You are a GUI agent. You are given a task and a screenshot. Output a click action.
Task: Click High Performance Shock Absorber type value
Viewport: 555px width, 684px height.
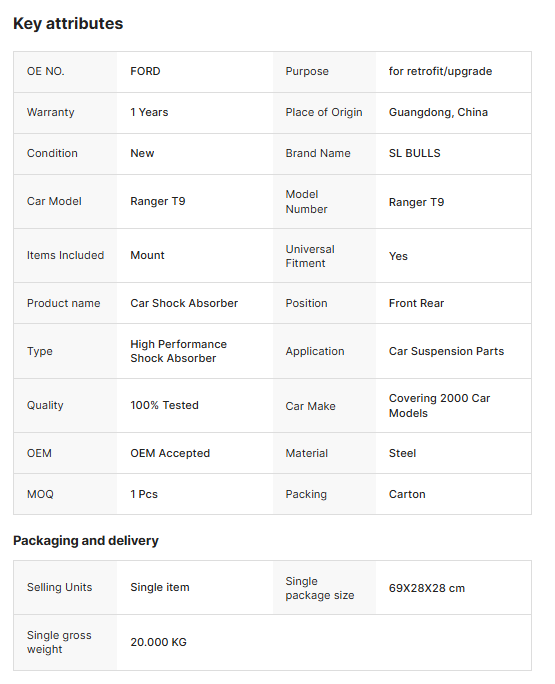tap(178, 351)
